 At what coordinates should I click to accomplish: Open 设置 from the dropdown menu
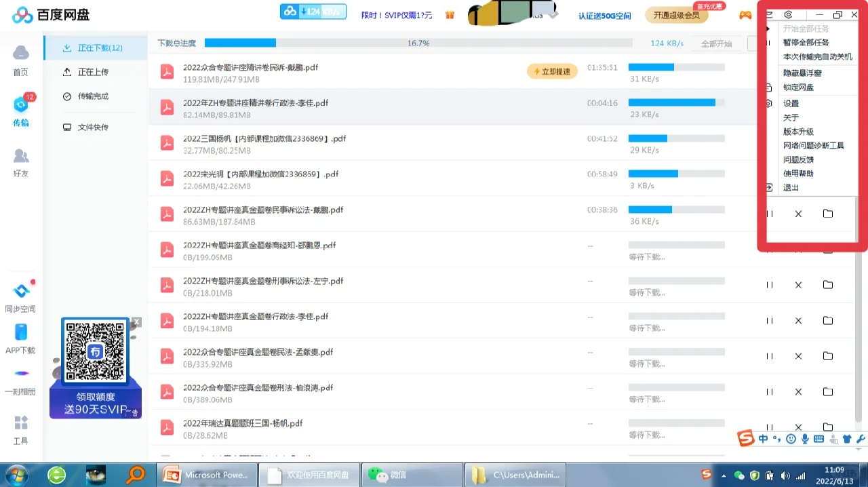791,104
